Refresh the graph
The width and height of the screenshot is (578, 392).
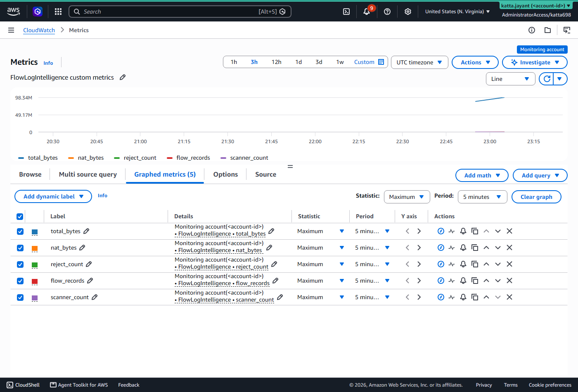(x=547, y=79)
